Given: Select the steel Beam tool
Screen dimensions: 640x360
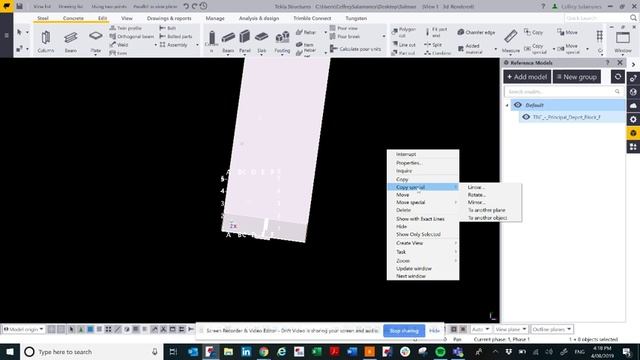Looking at the screenshot, I should coord(71,41).
